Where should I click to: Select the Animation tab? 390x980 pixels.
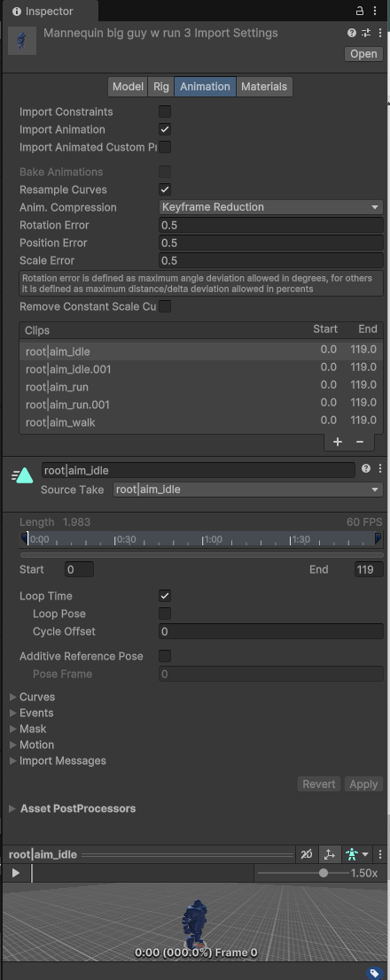coord(205,87)
